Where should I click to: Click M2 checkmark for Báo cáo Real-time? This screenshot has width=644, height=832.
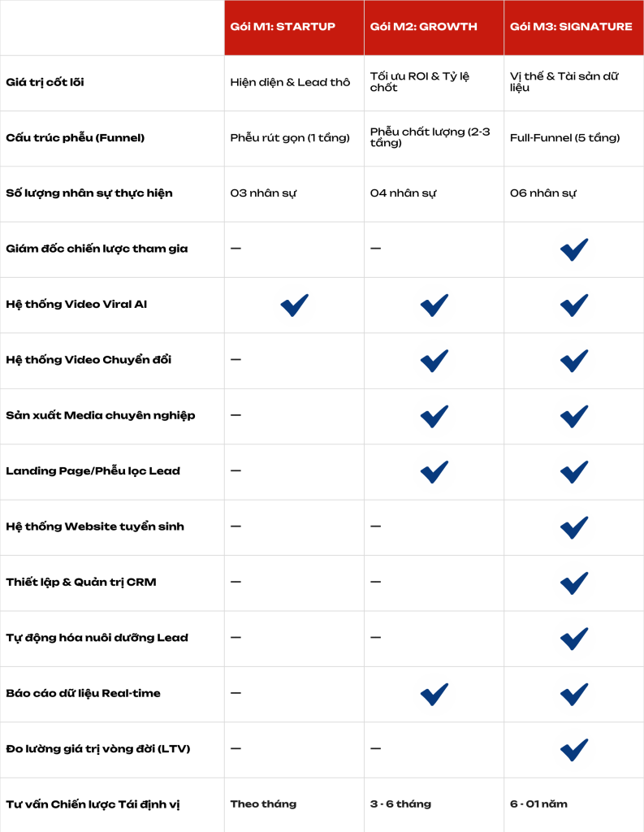click(434, 693)
